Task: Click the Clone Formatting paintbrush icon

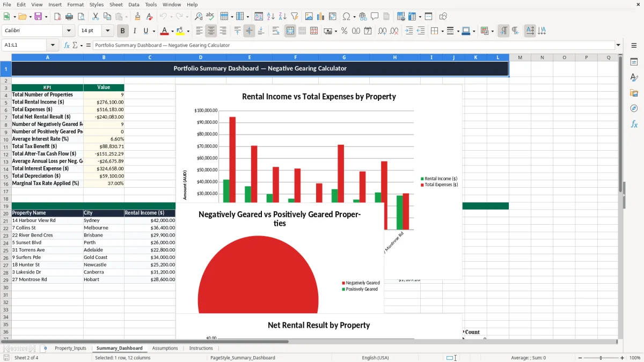Action: click(x=137, y=17)
